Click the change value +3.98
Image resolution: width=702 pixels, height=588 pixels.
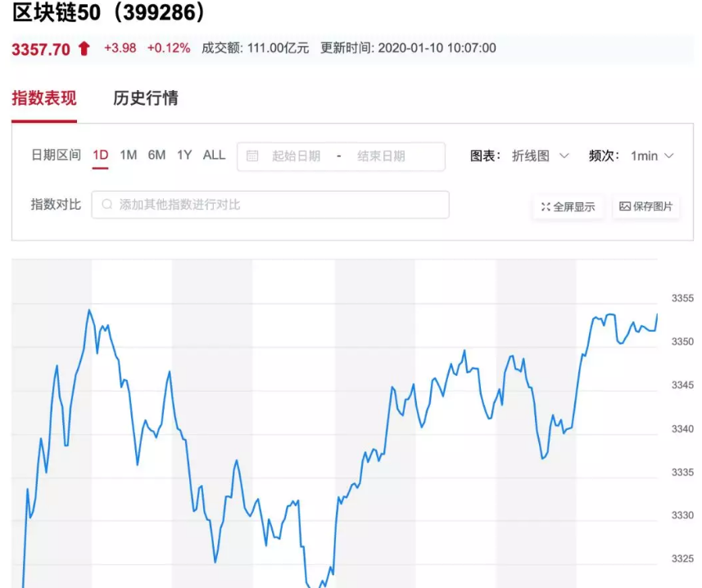coord(120,47)
